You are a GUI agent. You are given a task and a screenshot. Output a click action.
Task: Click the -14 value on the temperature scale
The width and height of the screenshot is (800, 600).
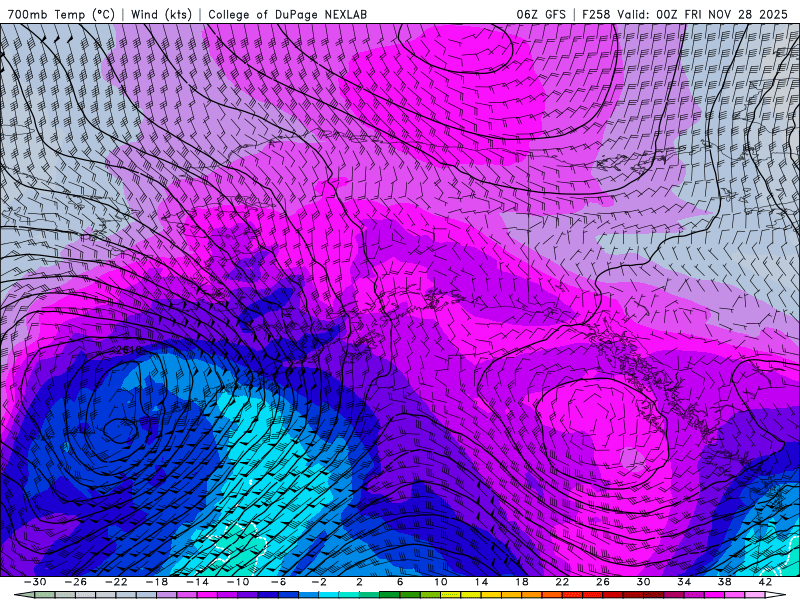click(197, 582)
